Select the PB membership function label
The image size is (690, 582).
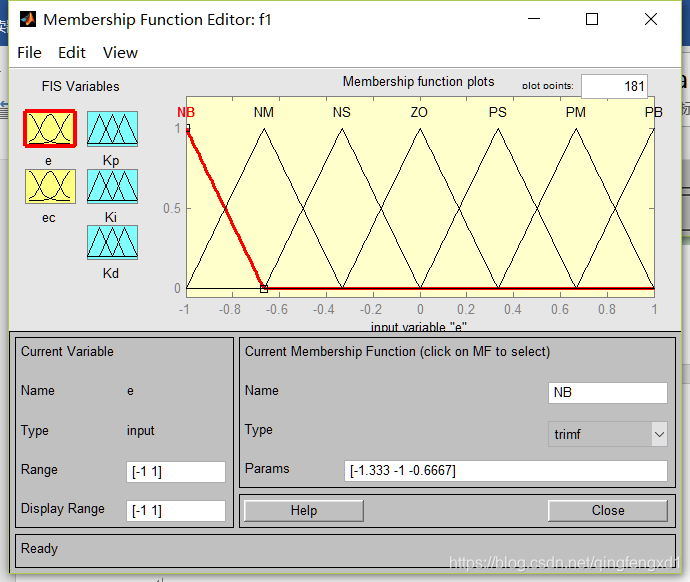(x=653, y=113)
